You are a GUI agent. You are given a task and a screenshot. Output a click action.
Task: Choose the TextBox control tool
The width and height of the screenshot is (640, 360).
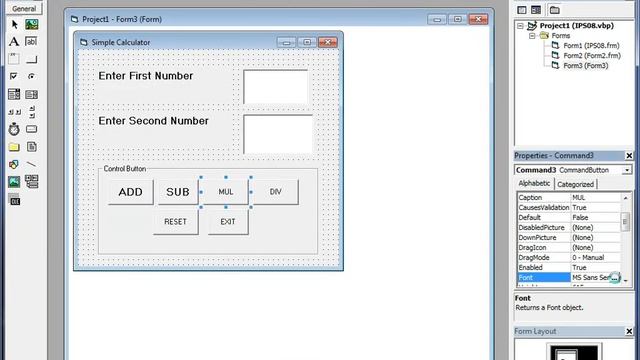(31, 42)
